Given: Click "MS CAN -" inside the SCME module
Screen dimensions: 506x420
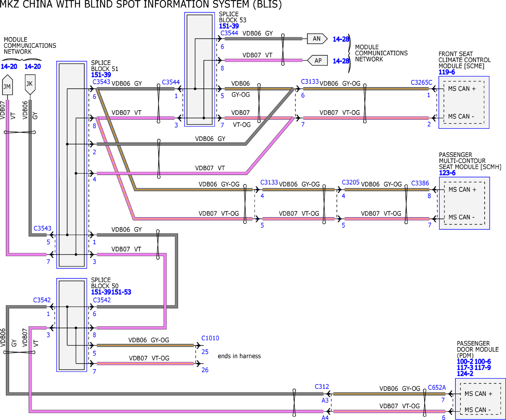Looking at the screenshot, I should (461, 117).
